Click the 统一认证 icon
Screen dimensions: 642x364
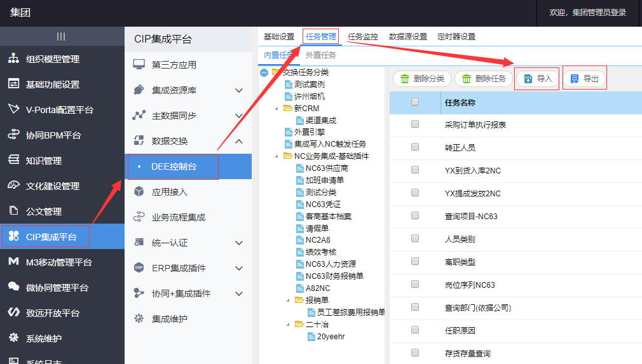pyautogui.click(x=139, y=242)
